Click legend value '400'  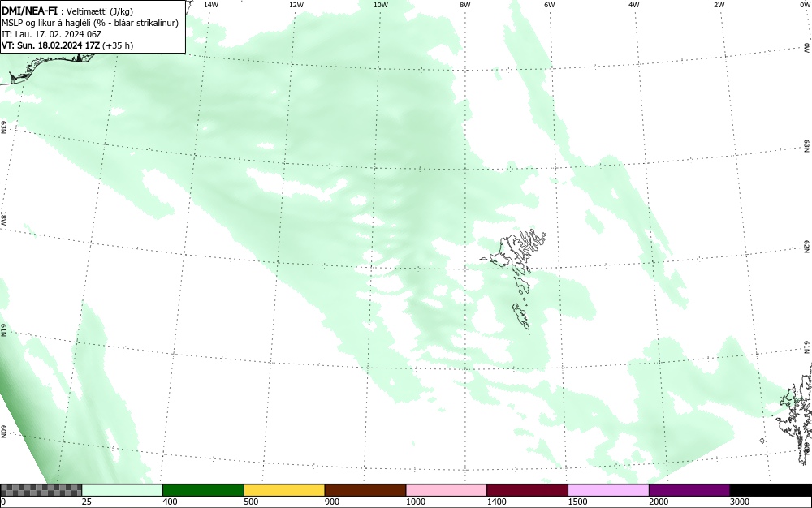coord(170,502)
